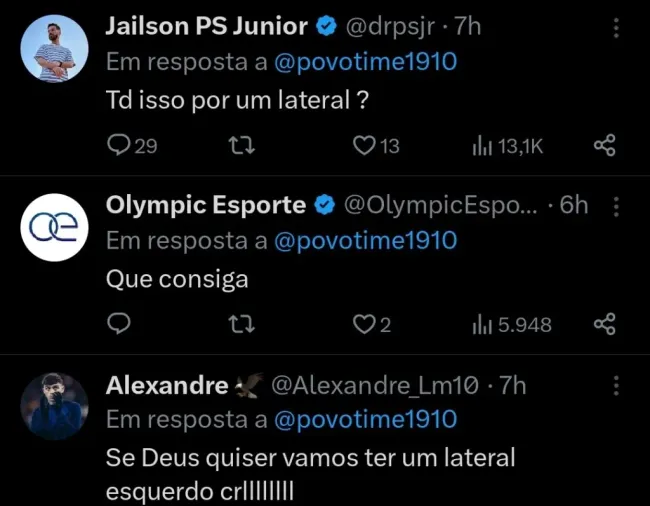
Task: Reply to Olympic Esporte's tweet
Action: pos(119,324)
